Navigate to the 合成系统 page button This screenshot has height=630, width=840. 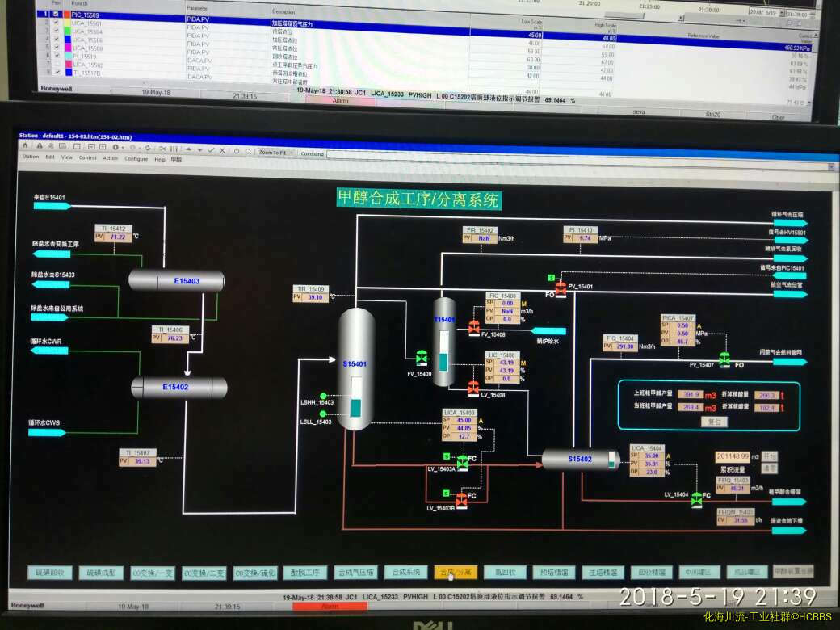[x=405, y=572]
